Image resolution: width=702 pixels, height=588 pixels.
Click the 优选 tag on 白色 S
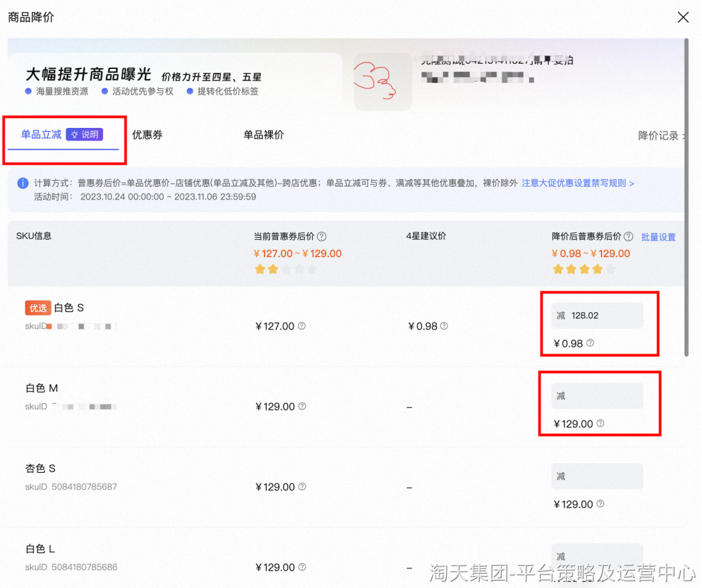38,308
